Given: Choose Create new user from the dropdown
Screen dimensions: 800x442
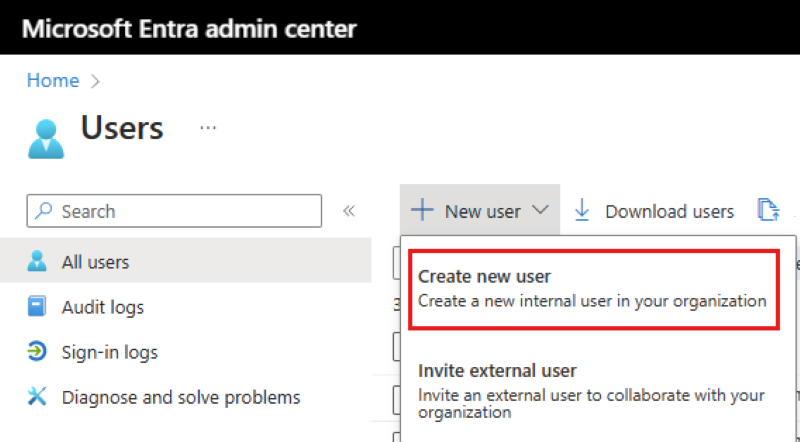Looking at the screenshot, I should 594,289.
